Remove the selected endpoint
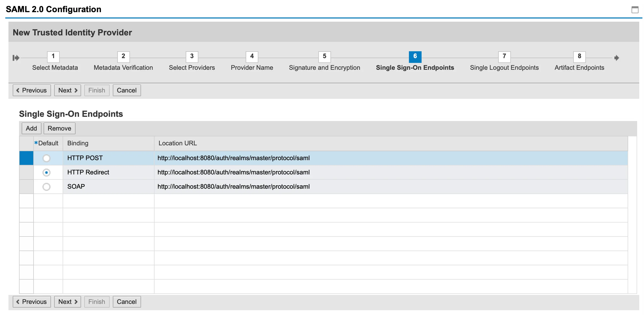644x315 pixels. coord(59,128)
